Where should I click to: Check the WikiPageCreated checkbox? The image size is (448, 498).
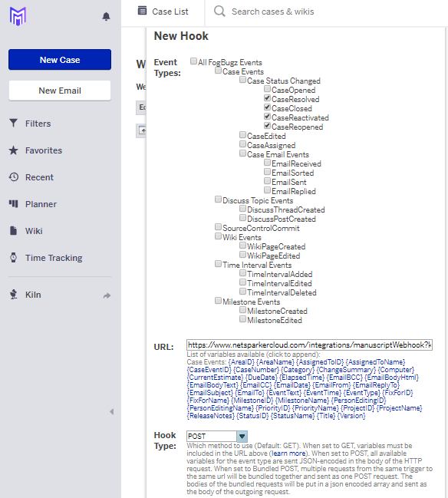(x=242, y=246)
